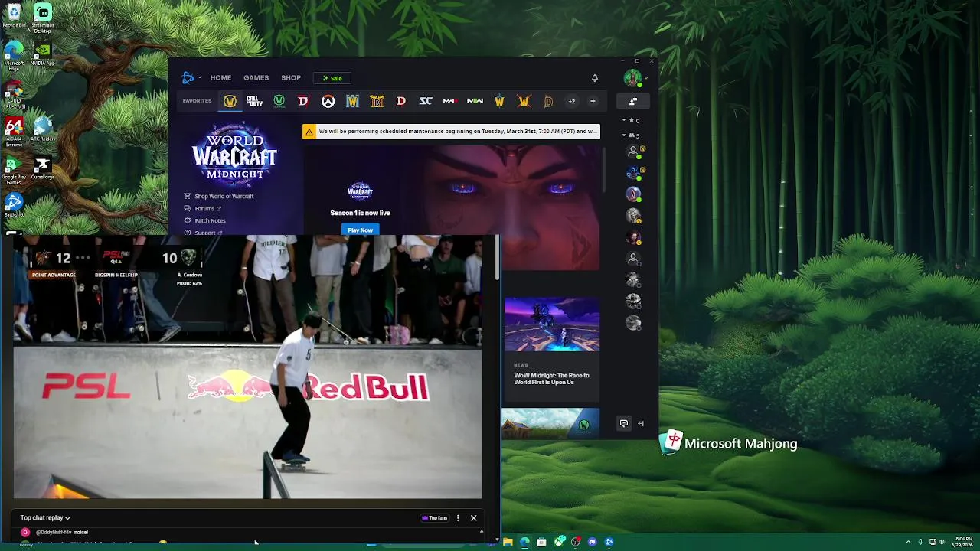Screen dimensions: 980x551
Task: Select WoW Classic green icon
Action: 279,101
